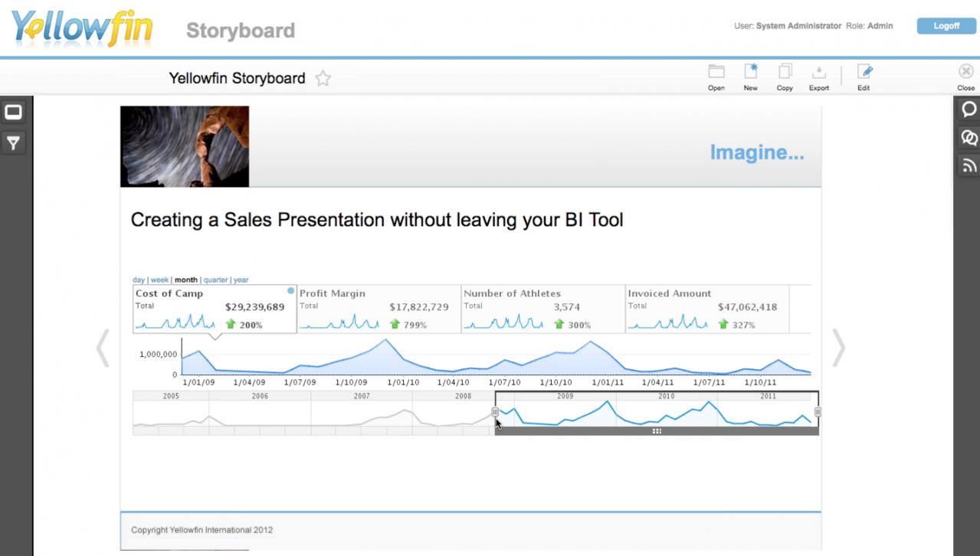Viewport: 980px width, 556px height.
Task: Go to next slide with right arrow
Action: tap(839, 348)
